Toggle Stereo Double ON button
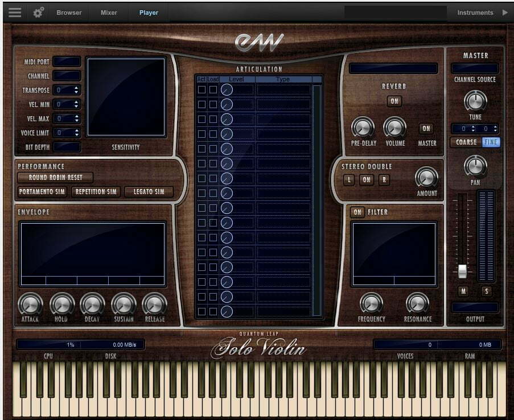Image resolution: width=514 pixels, height=420 pixels. (367, 179)
